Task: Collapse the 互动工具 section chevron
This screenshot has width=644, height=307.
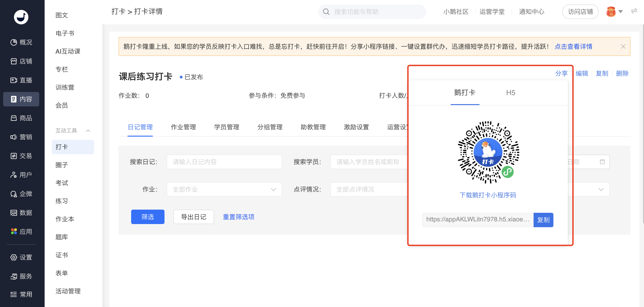Action: point(88,131)
